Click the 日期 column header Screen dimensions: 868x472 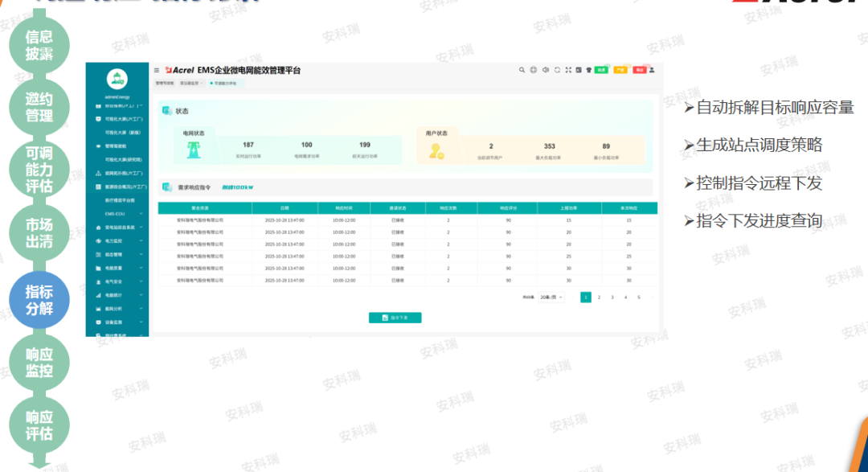click(x=285, y=208)
